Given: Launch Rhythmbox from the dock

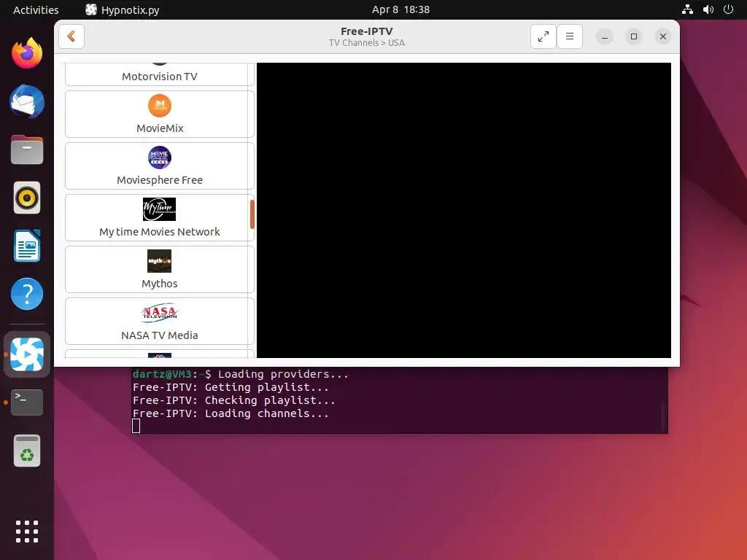Looking at the screenshot, I should [27, 198].
